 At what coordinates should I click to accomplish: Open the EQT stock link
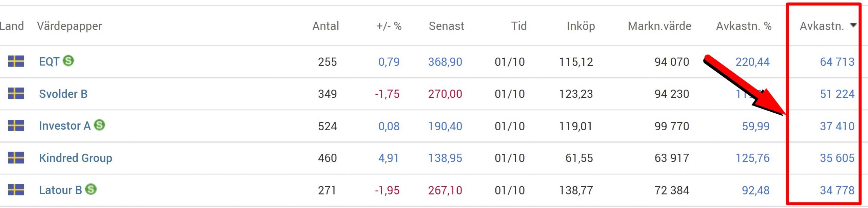click(49, 62)
